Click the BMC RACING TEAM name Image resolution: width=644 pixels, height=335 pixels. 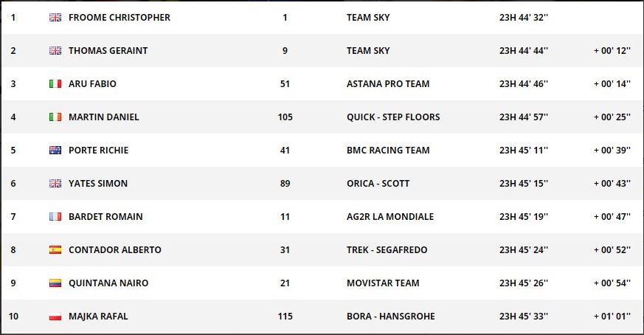point(388,150)
